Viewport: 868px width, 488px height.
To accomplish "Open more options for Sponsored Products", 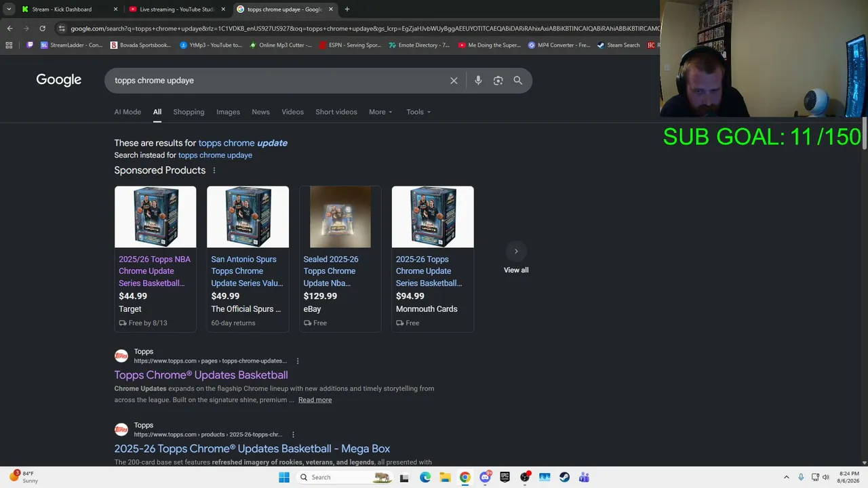I will pyautogui.click(x=214, y=171).
